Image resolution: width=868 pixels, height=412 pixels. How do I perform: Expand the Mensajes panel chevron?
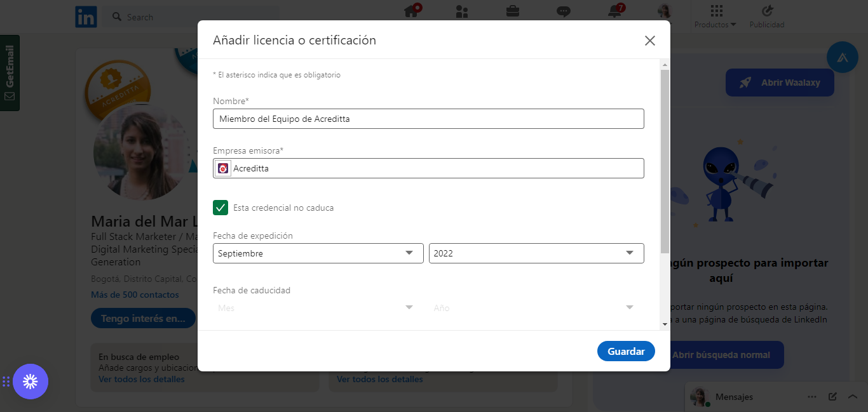click(x=853, y=397)
